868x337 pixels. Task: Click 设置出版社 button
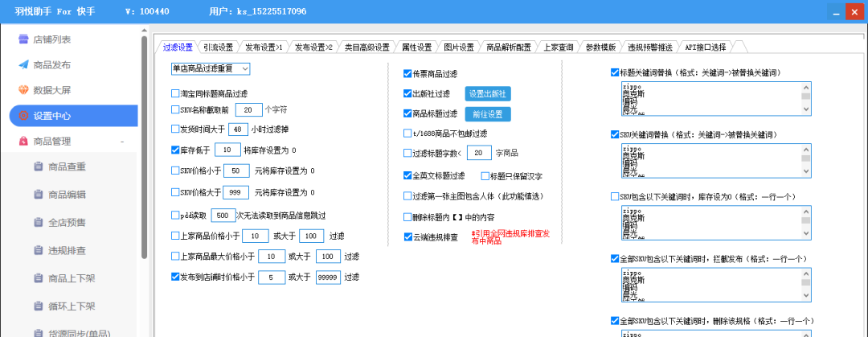point(488,93)
